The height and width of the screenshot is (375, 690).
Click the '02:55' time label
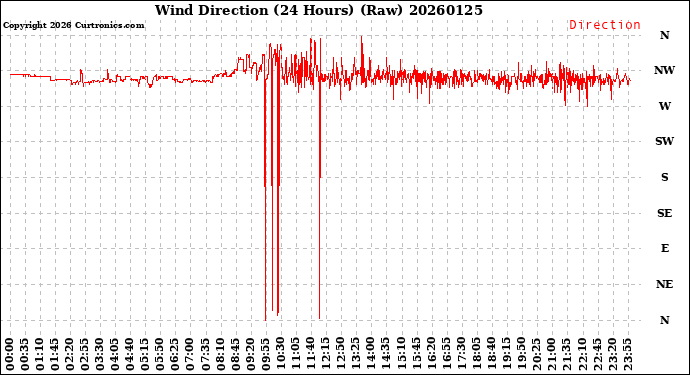click(85, 354)
